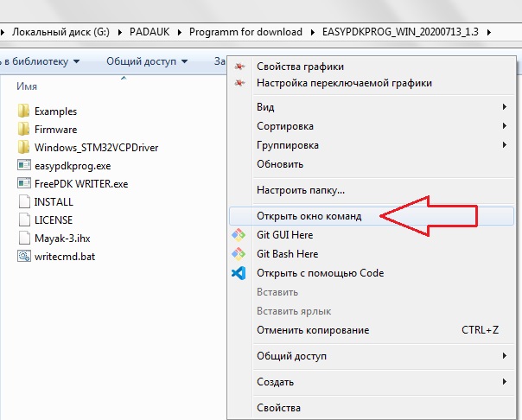Click the writecmd.bat file icon

pos(23,257)
